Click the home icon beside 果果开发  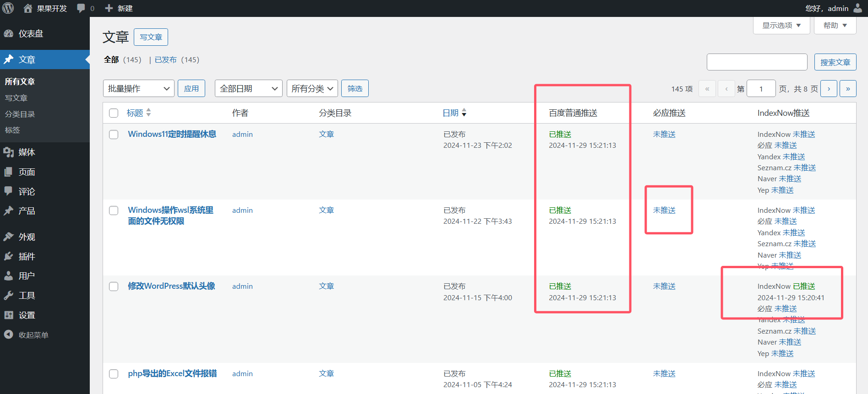click(x=28, y=8)
